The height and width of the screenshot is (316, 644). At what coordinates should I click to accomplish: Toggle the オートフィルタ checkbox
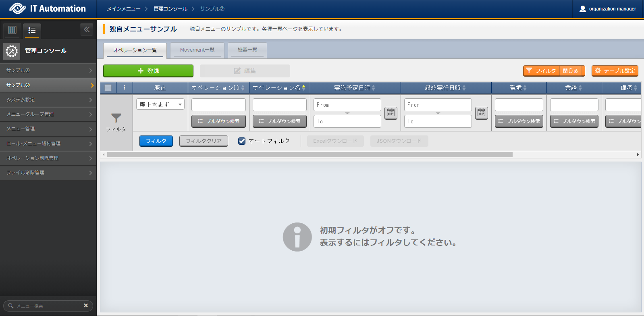(x=242, y=141)
